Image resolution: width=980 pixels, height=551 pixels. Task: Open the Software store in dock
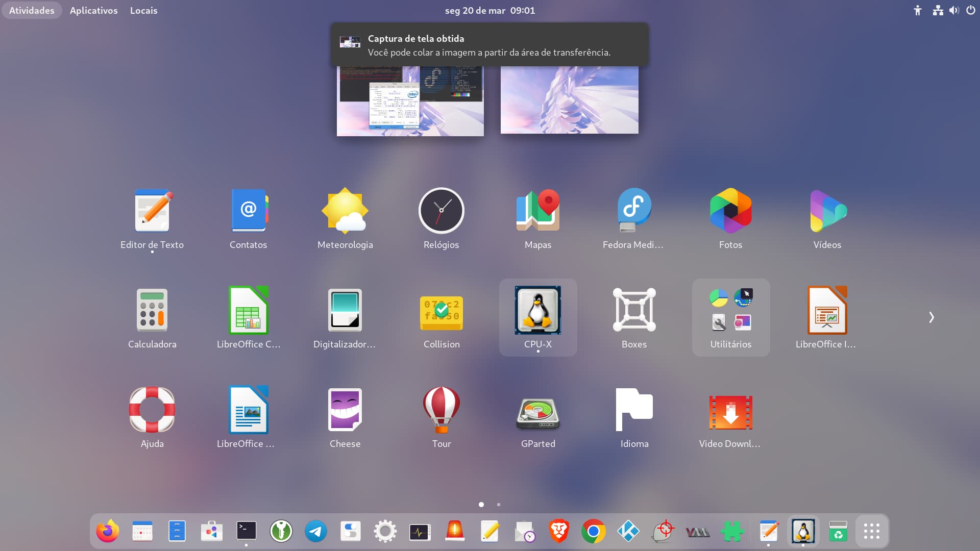(212, 532)
